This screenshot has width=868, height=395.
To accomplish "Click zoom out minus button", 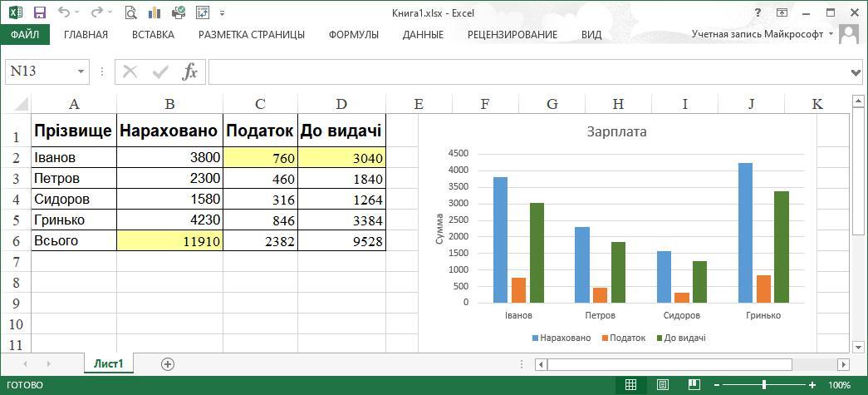I will pos(717,385).
